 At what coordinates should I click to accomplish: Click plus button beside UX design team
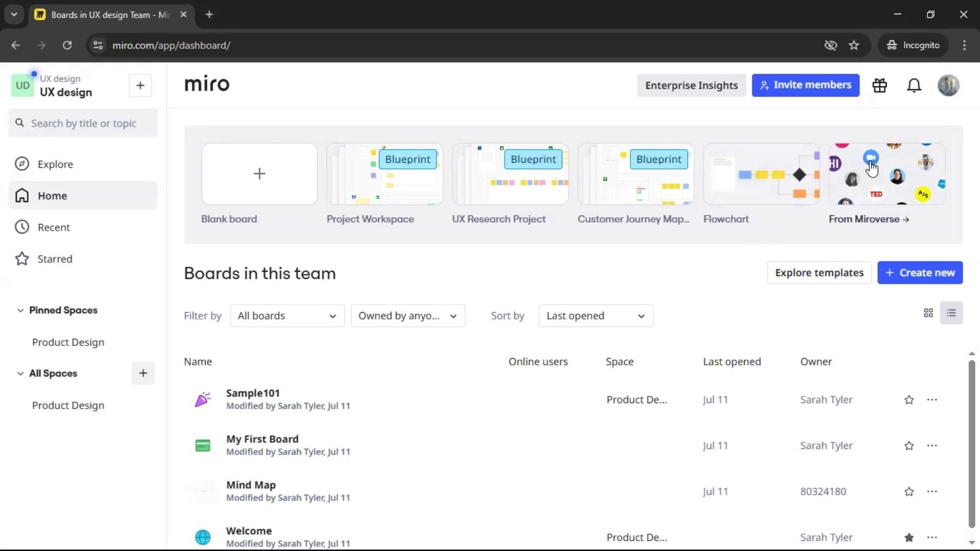140,85
